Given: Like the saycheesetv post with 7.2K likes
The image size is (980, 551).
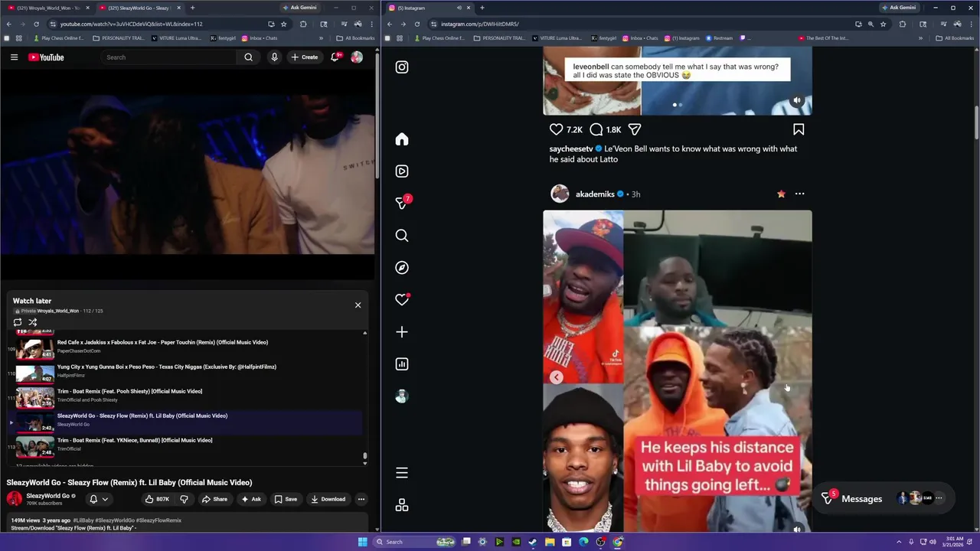Looking at the screenshot, I should 557,130.
